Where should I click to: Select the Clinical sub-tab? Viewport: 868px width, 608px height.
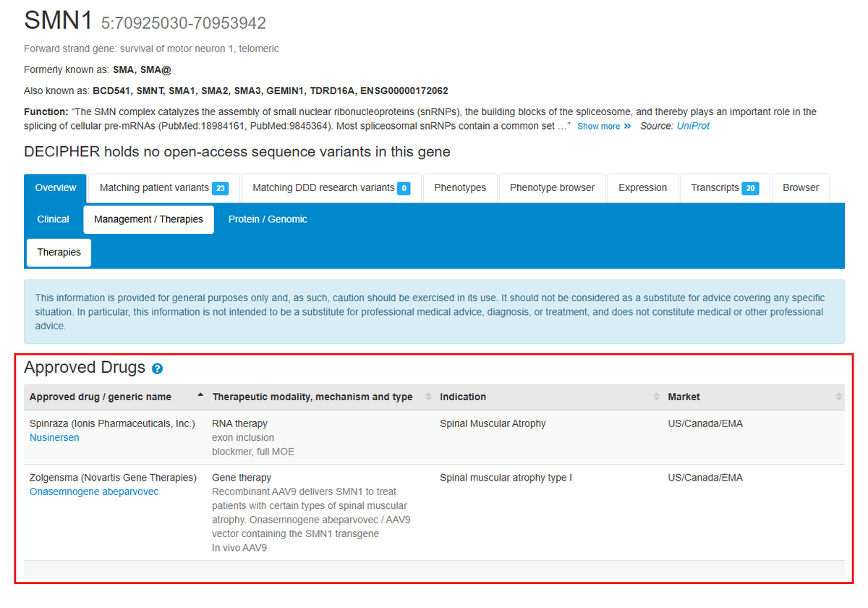point(54,219)
